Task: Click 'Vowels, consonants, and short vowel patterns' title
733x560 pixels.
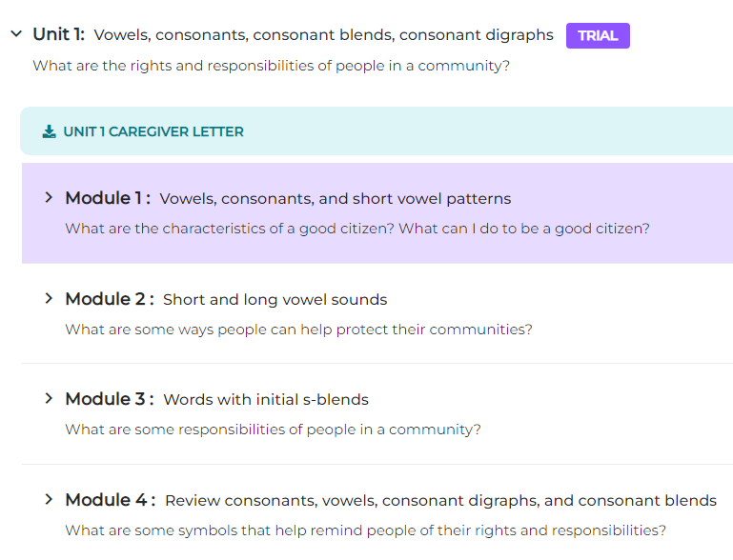Action: (336, 199)
